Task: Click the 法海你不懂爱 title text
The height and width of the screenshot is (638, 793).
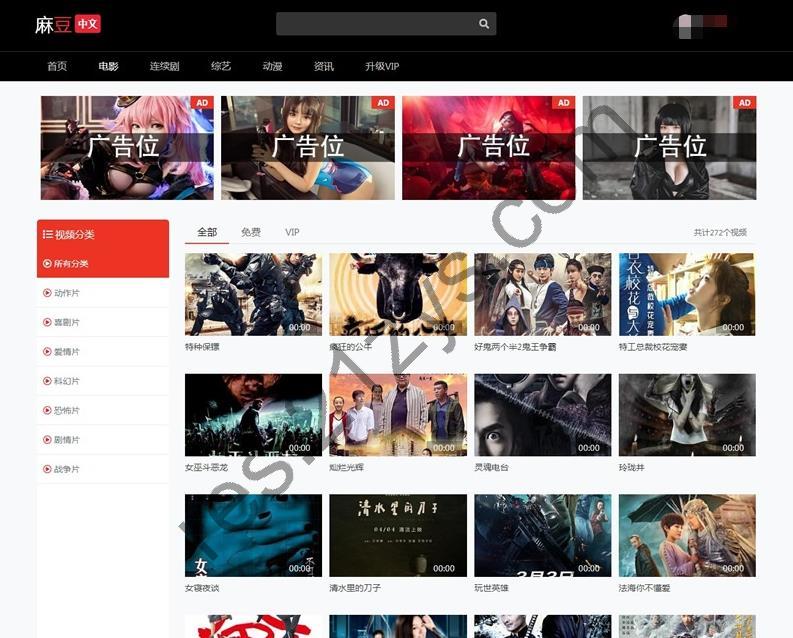Action: pyautogui.click(x=644, y=588)
